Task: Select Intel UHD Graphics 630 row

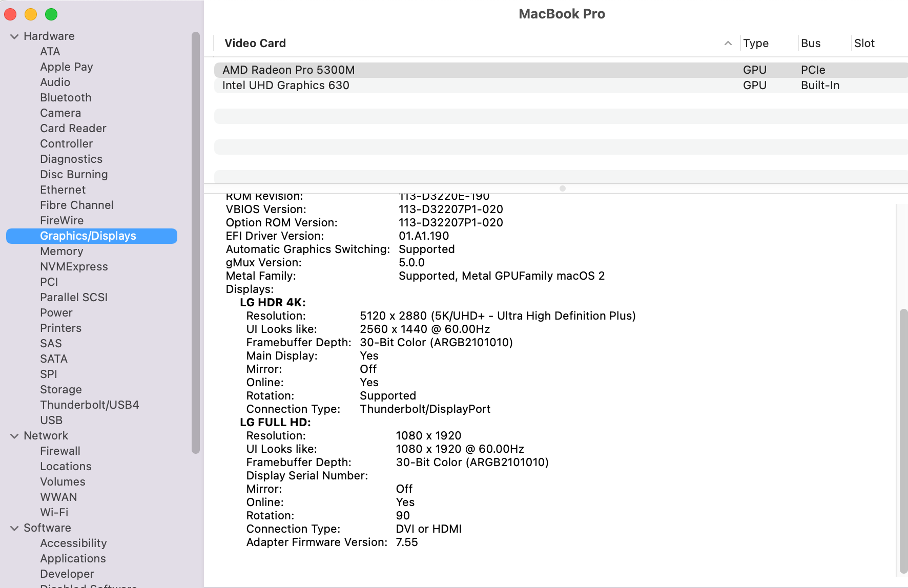Action: coord(561,86)
